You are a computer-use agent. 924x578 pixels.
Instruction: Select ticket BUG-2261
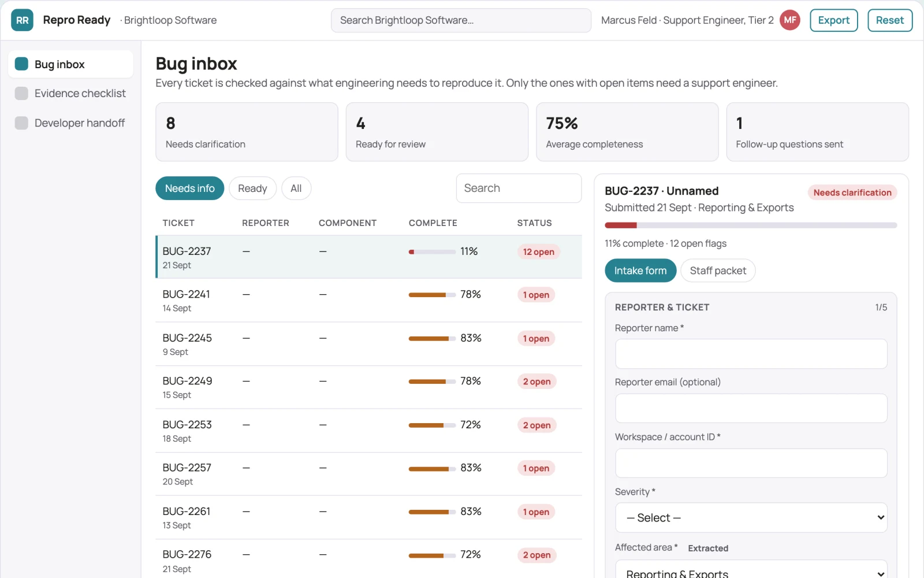[x=368, y=517]
